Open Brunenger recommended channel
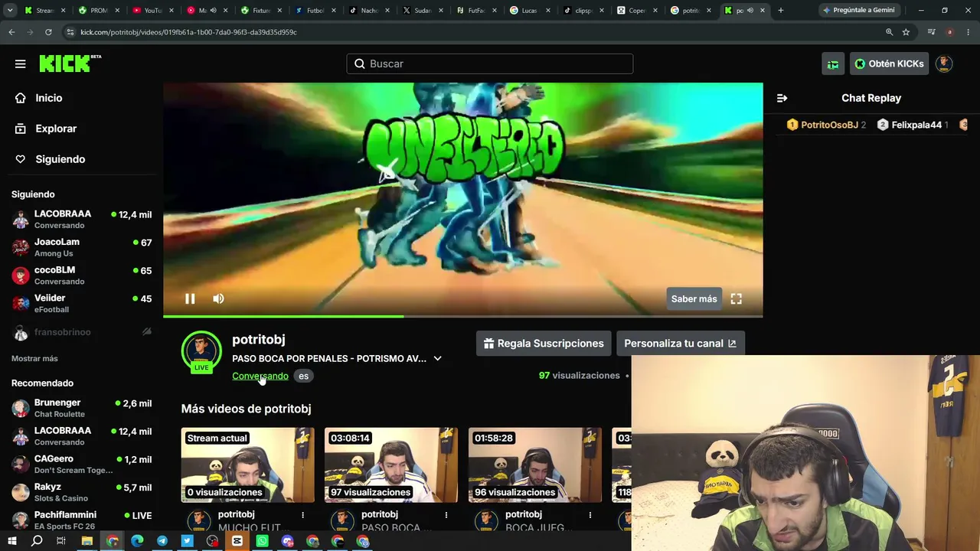The image size is (980, 551). [x=81, y=408]
